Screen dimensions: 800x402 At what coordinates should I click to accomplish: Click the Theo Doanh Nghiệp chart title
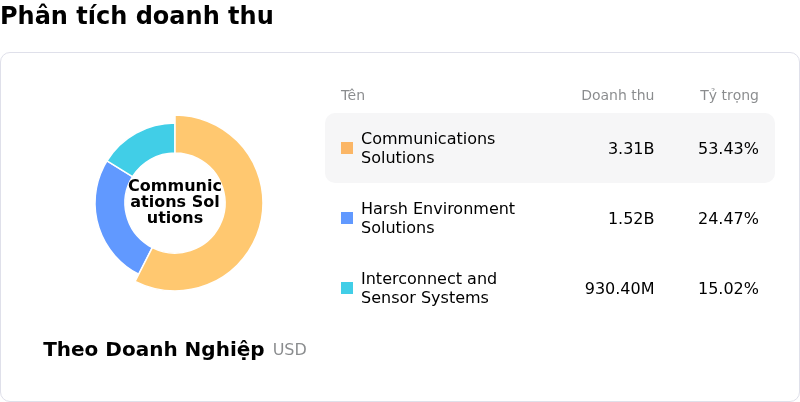[153, 350]
